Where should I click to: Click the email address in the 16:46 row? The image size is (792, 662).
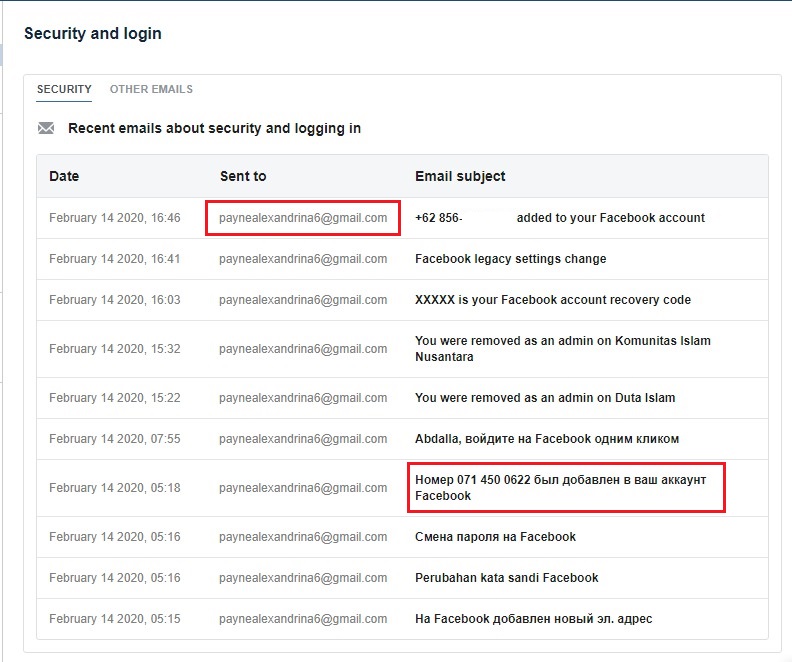coord(303,218)
